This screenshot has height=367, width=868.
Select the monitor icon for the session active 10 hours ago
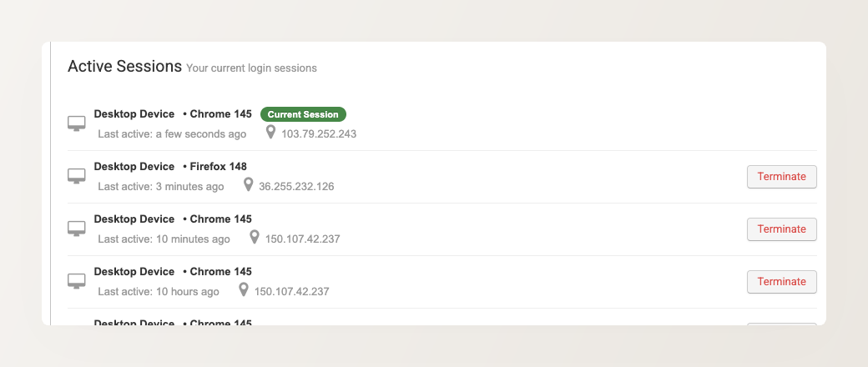(77, 281)
